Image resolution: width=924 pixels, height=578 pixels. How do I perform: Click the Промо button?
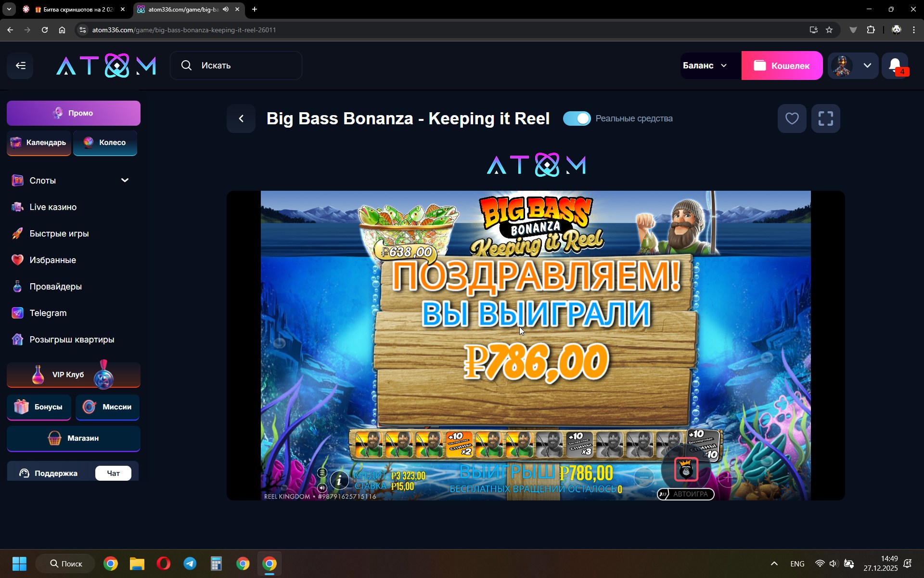tap(74, 113)
